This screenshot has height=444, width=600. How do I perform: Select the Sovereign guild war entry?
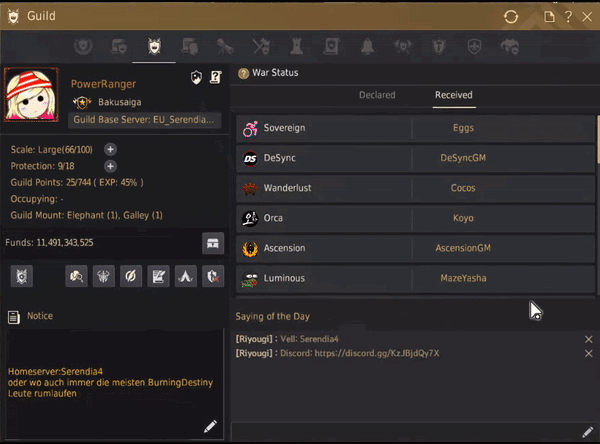(323, 128)
